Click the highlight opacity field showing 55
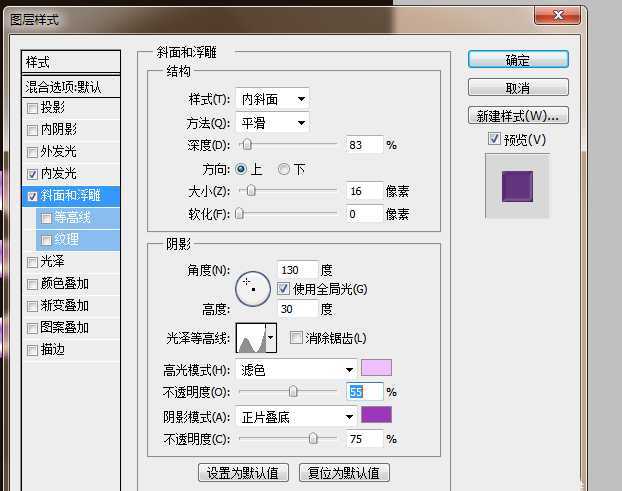The image size is (622, 491). [364, 392]
